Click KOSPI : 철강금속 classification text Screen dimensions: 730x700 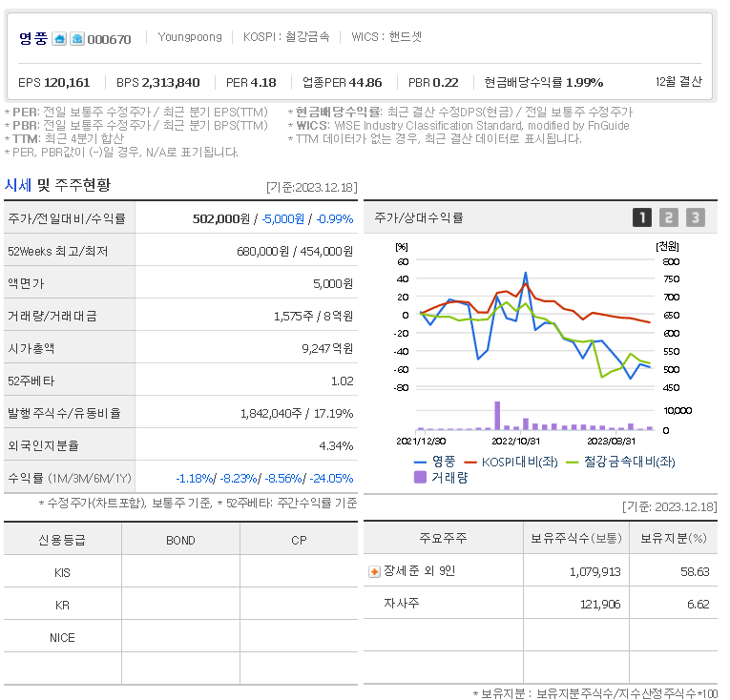(286, 36)
